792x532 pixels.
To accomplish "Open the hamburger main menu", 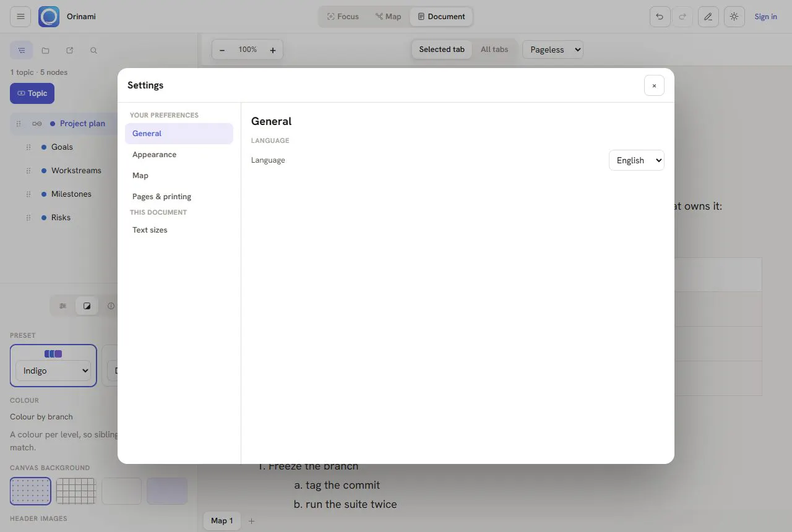I will coord(20,17).
